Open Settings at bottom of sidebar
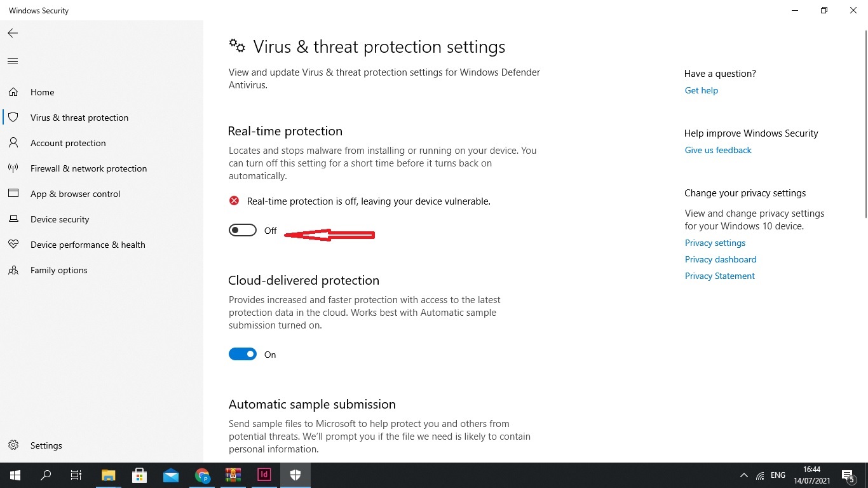The height and width of the screenshot is (488, 868). pyautogui.click(x=46, y=445)
